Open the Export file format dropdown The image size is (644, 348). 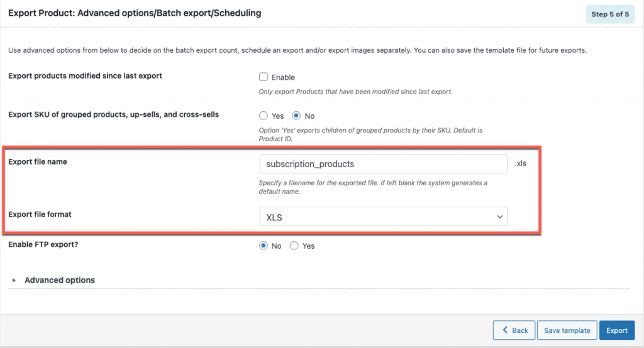[383, 217]
